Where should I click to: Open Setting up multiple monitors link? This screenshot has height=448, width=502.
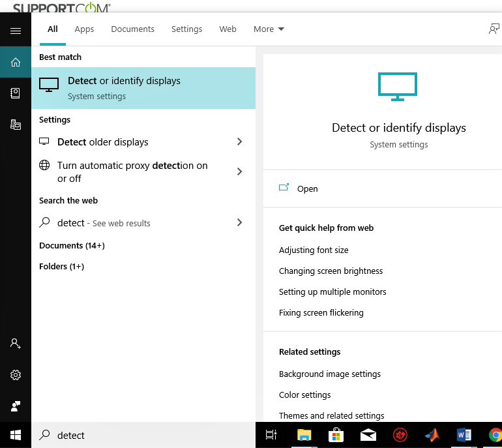coord(332,291)
